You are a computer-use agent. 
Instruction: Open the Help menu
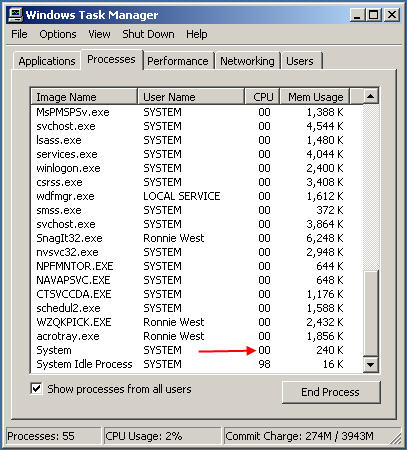pos(197,34)
